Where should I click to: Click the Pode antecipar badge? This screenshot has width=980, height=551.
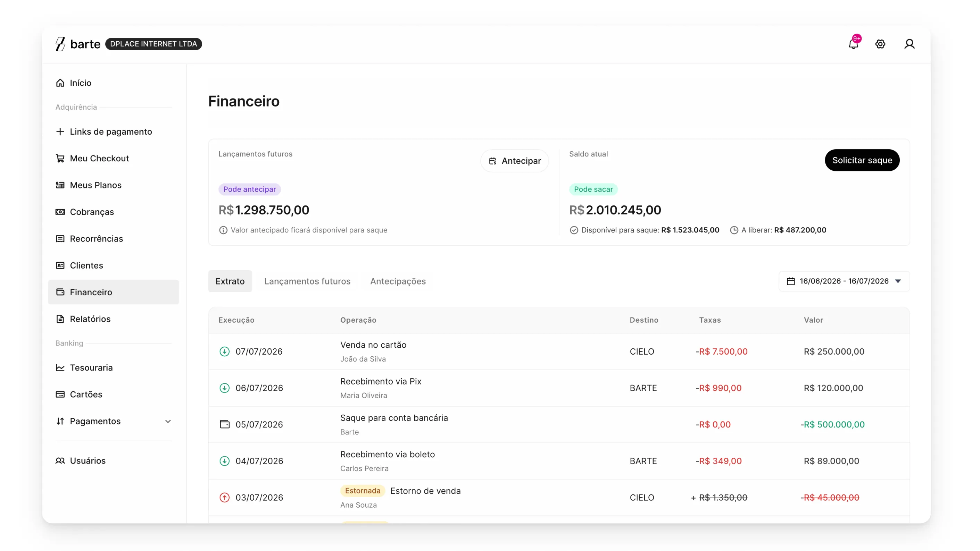click(x=250, y=189)
